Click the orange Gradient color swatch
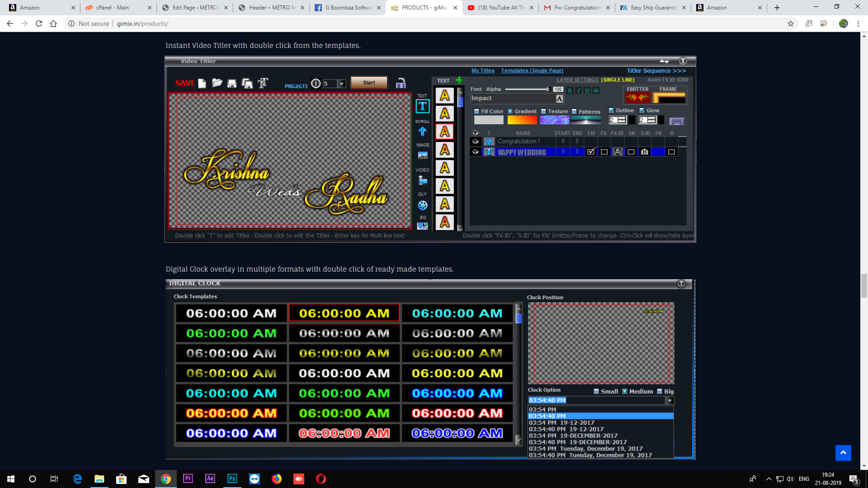Screen dimensions: 868x488 tap(522, 120)
